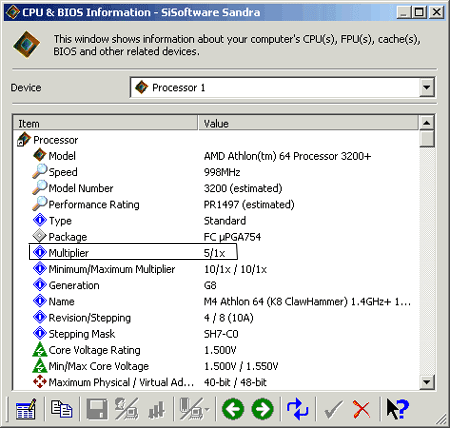Click the blue refresh arrows icon
Image resolution: width=450 pixels, height=428 pixels.
[x=297, y=409]
